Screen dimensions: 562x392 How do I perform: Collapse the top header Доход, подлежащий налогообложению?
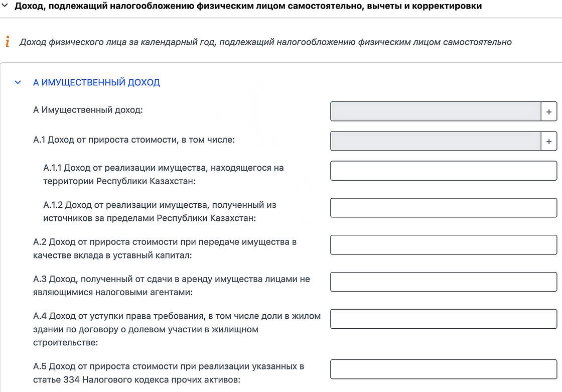click(6, 6)
